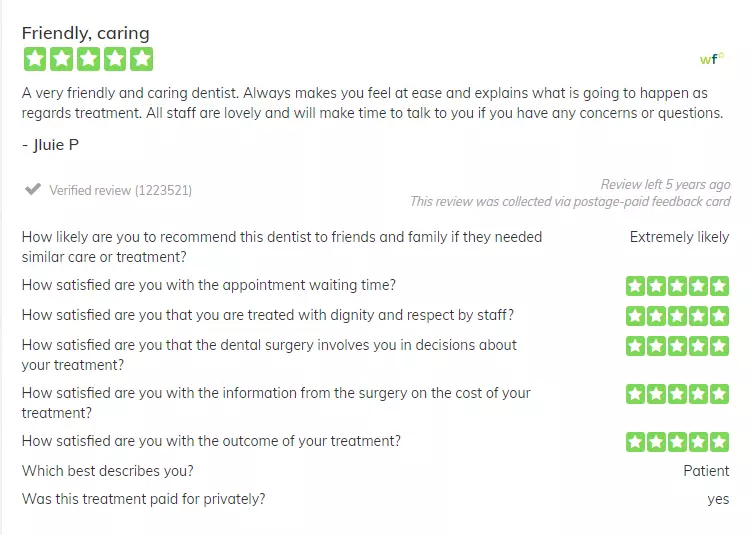Click the 'Extremely likely' answer
This screenshot has width=750, height=535.
pos(679,237)
